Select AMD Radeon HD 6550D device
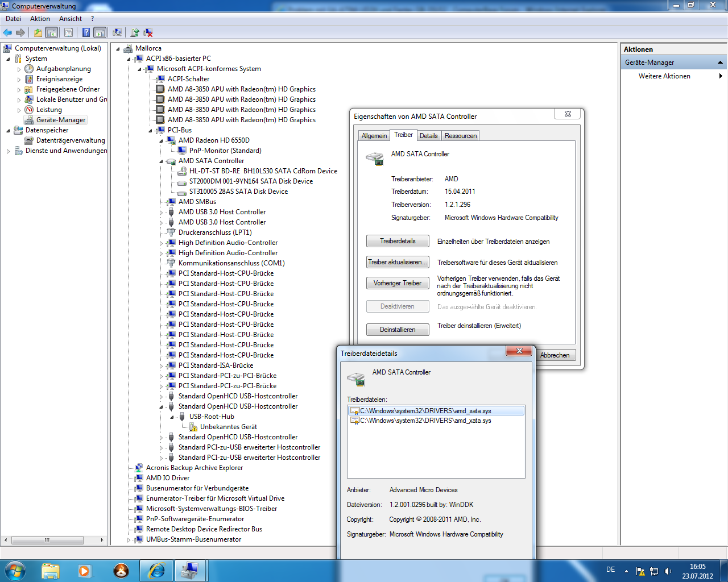 214,140
